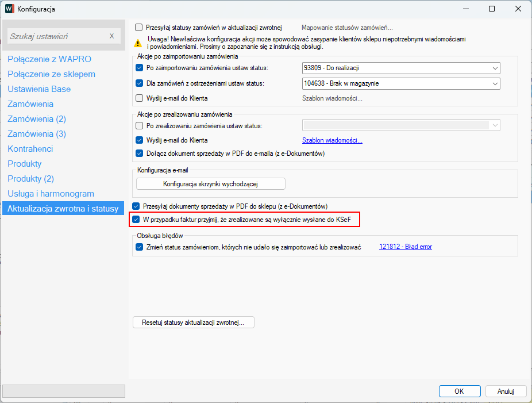
Task: Enable 'Po zrealizowaniu zamówienia ustaw status' checkbox
Action: [x=139, y=126]
